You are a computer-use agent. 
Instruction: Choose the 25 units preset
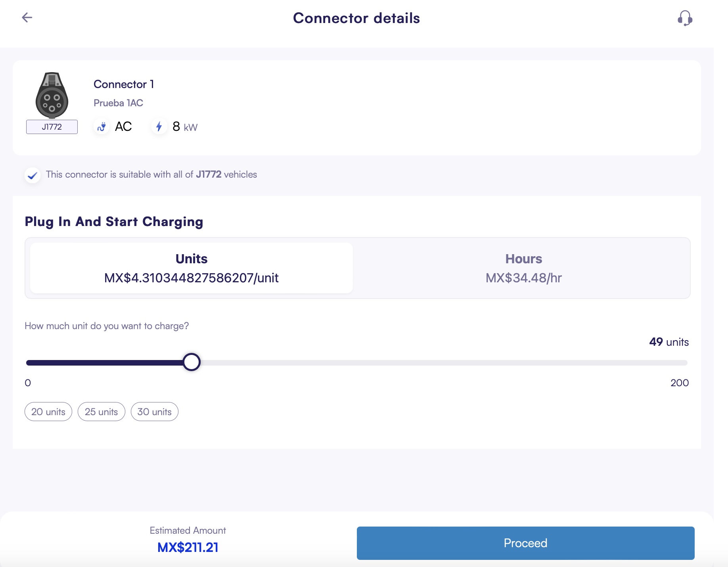(x=101, y=412)
